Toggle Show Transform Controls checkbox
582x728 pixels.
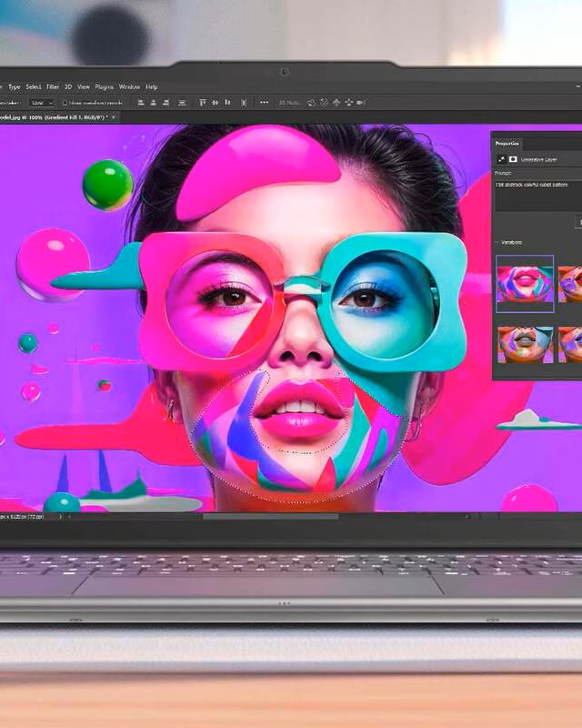click(65, 103)
